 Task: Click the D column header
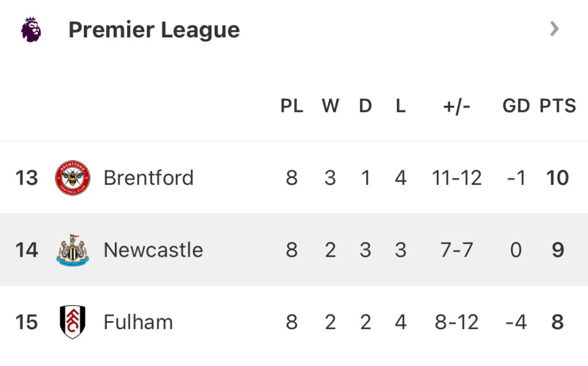(365, 106)
